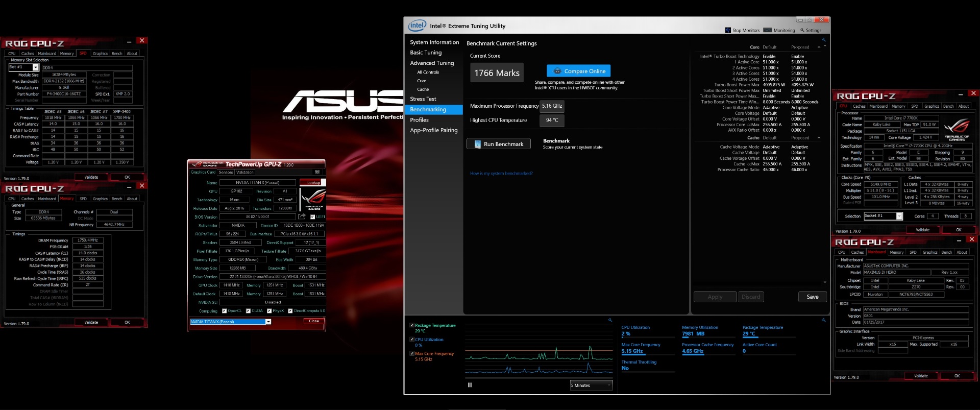Minimize the CPU-Z CPU window

pos(961,94)
